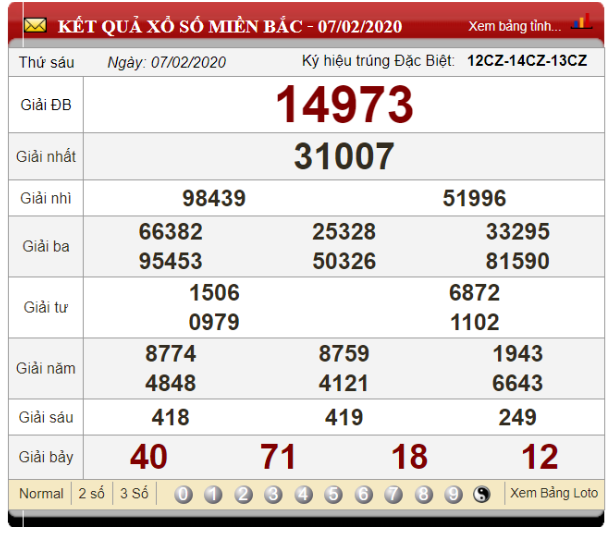Click the envelope icon in the header
This screenshot has width=616, height=537.
(36, 24)
